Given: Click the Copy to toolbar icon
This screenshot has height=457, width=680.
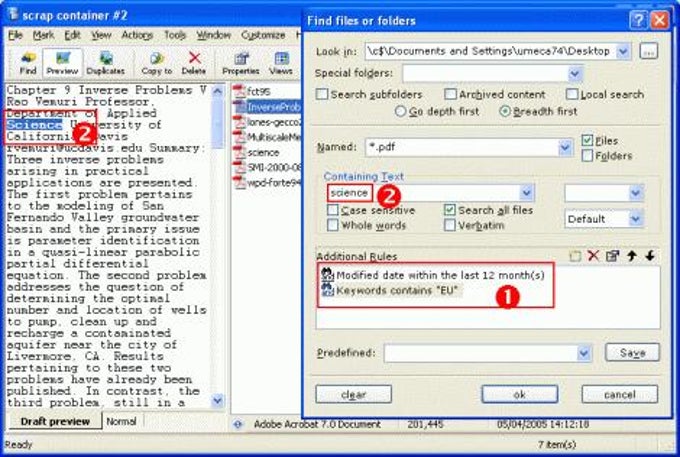Looking at the screenshot, I should 157,63.
